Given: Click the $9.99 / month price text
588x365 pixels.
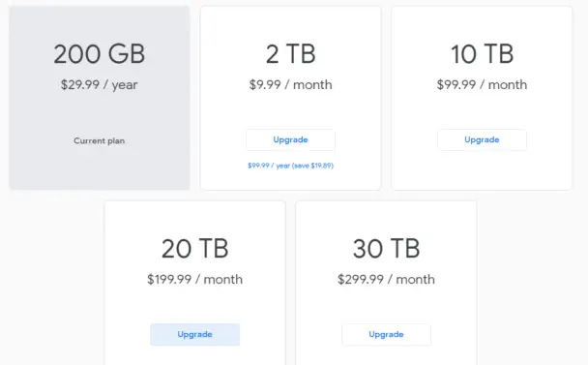Looking at the screenshot, I should pyautogui.click(x=291, y=85).
